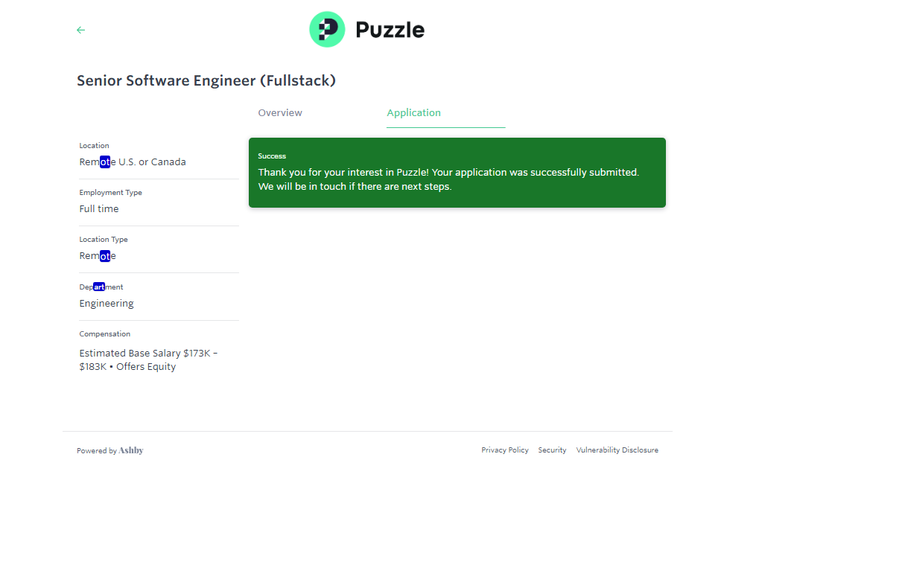905x588 pixels.
Task: Click the green Success banner title
Action: point(272,156)
